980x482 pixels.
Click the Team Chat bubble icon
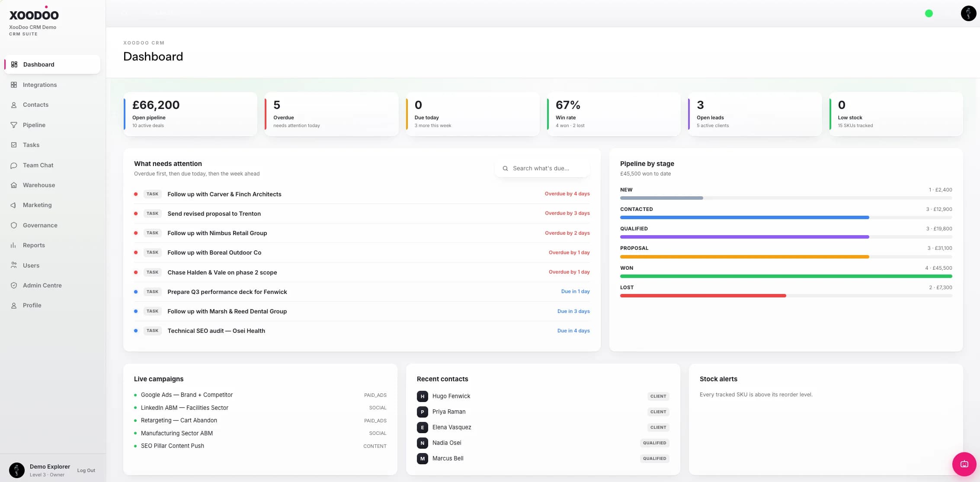[14, 165]
